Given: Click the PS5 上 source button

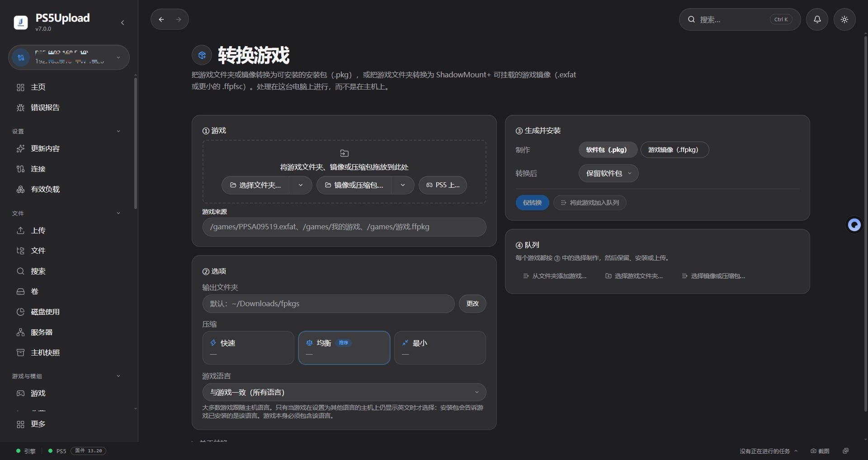Looking at the screenshot, I should point(443,185).
